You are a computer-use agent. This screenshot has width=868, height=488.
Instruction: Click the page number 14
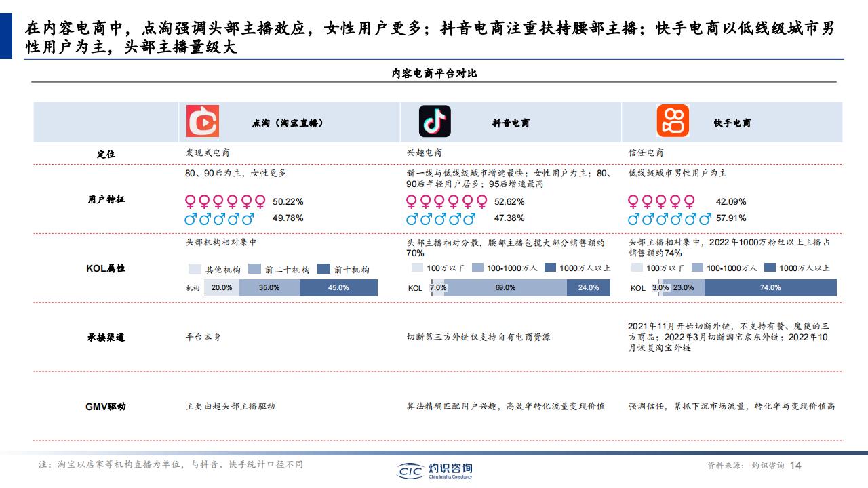point(796,466)
